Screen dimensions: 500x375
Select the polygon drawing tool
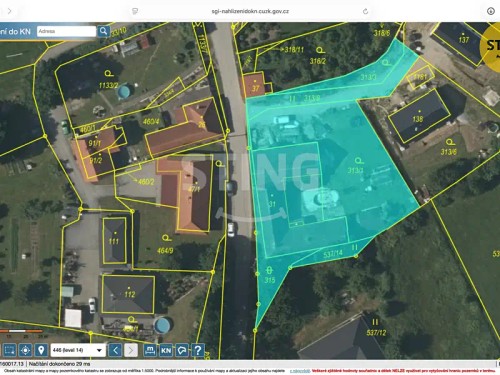click(x=182, y=350)
